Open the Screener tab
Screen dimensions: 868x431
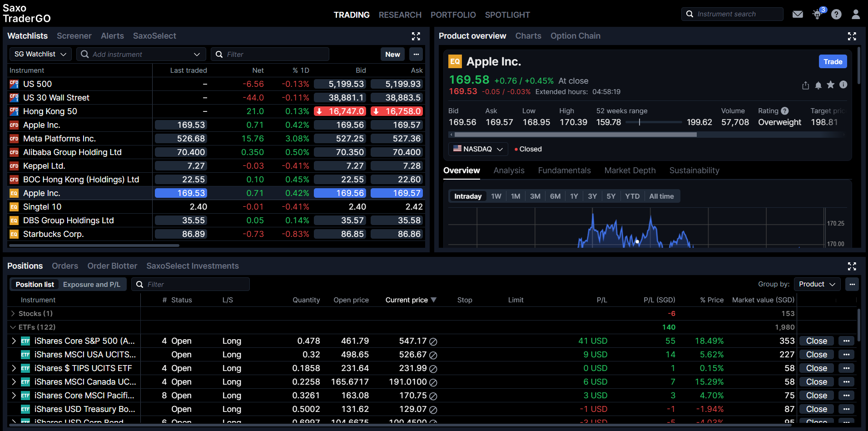74,36
